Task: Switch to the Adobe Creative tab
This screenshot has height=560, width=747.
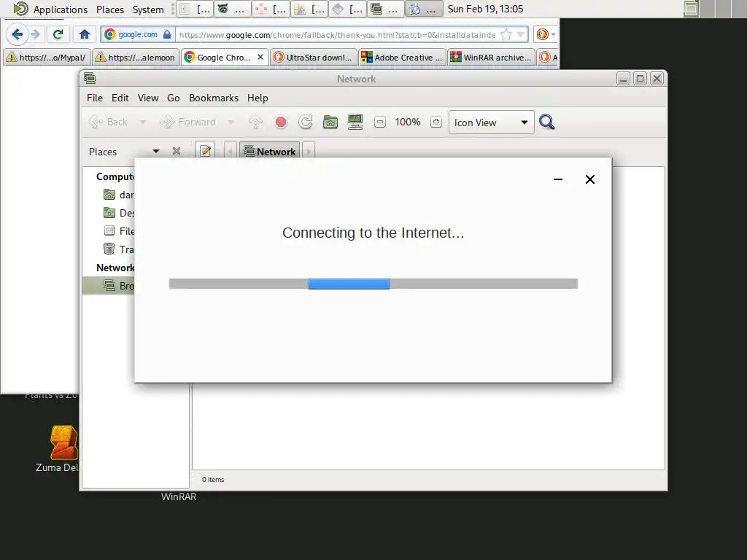Action: coord(403,58)
